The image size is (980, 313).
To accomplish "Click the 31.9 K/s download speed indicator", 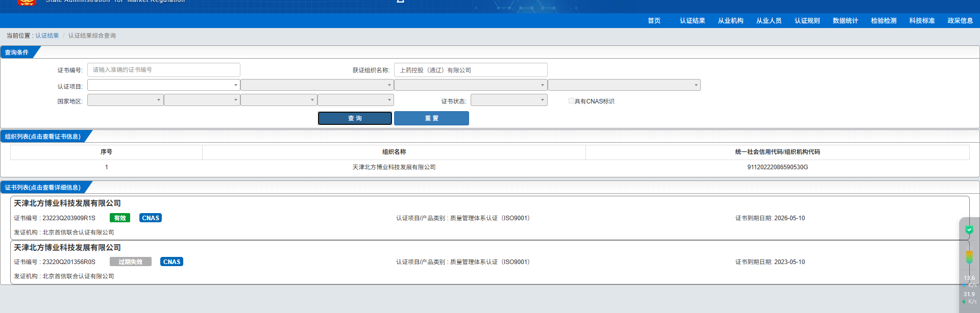I will click(x=969, y=298).
